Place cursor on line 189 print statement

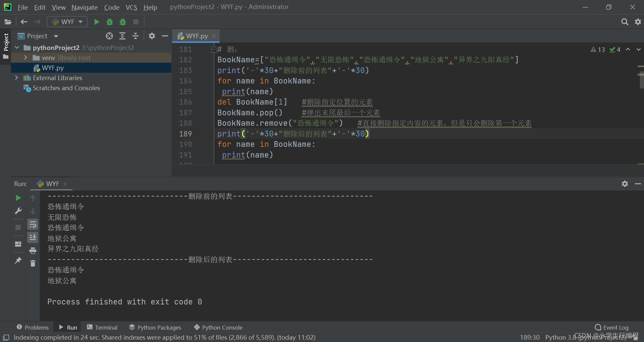pos(293,134)
